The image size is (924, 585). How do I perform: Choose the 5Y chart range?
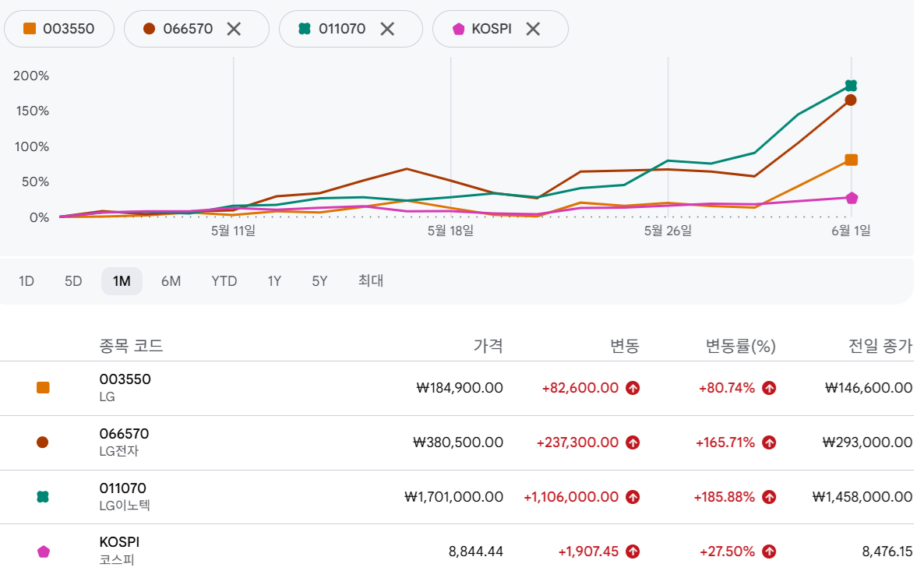(319, 281)
